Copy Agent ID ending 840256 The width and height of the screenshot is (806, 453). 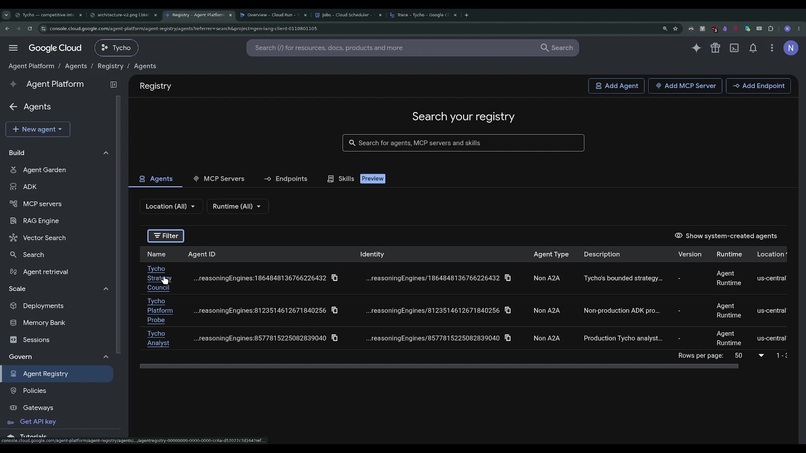pos(335,310)
